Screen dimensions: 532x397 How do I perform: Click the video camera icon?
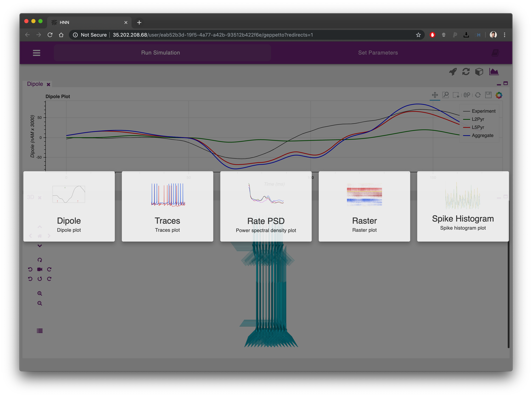(x=40, y=269)
